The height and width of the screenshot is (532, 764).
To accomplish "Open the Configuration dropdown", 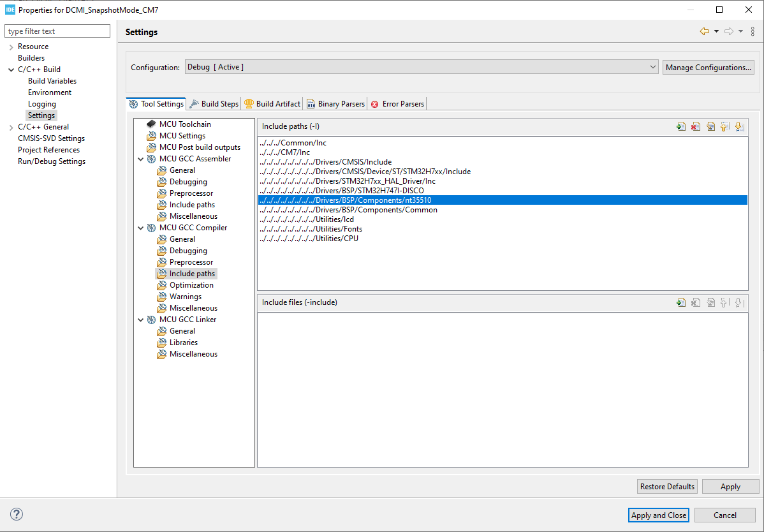I will [653, 66].
